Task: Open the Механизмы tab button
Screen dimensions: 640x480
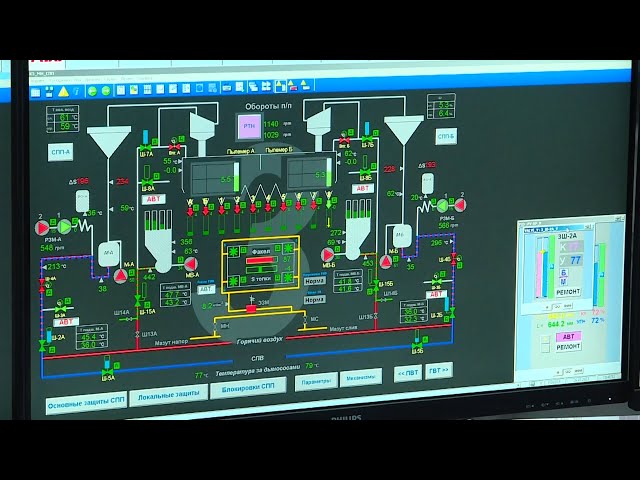Action: click(x=360, y=378)
